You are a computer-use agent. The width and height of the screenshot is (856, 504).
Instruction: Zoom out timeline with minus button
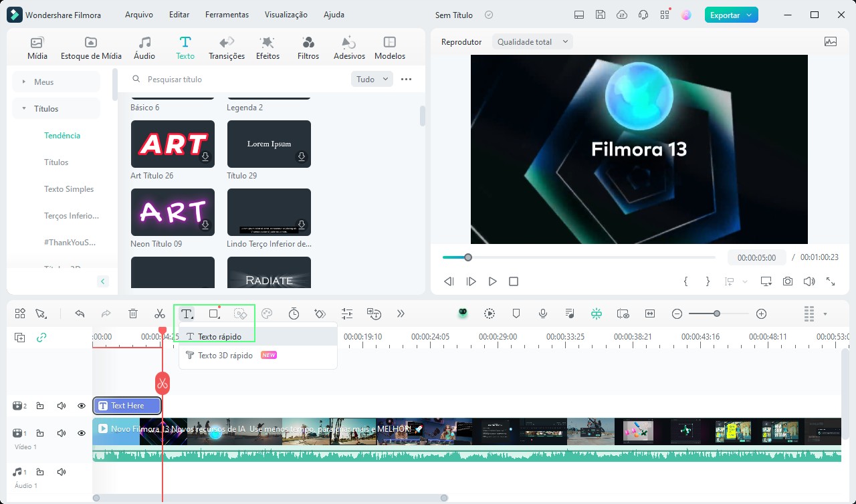[x=677, y=313]
